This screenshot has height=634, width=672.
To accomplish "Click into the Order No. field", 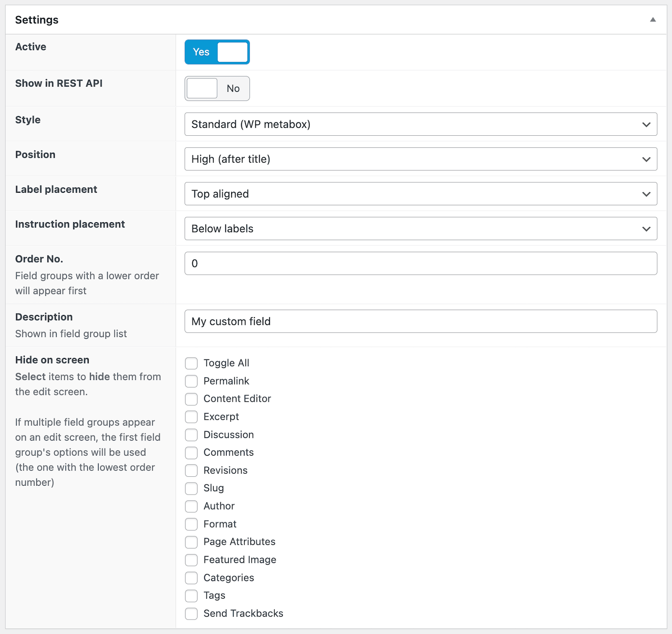I will [421, 263].
